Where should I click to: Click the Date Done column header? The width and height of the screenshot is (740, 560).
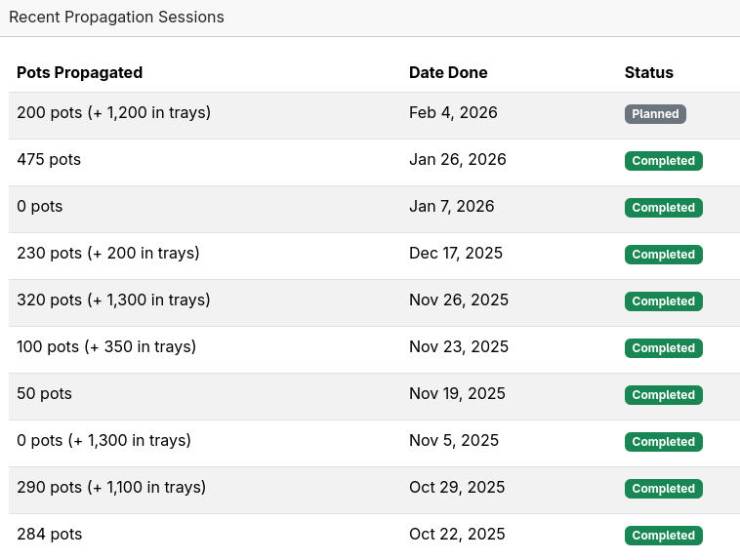448,72
